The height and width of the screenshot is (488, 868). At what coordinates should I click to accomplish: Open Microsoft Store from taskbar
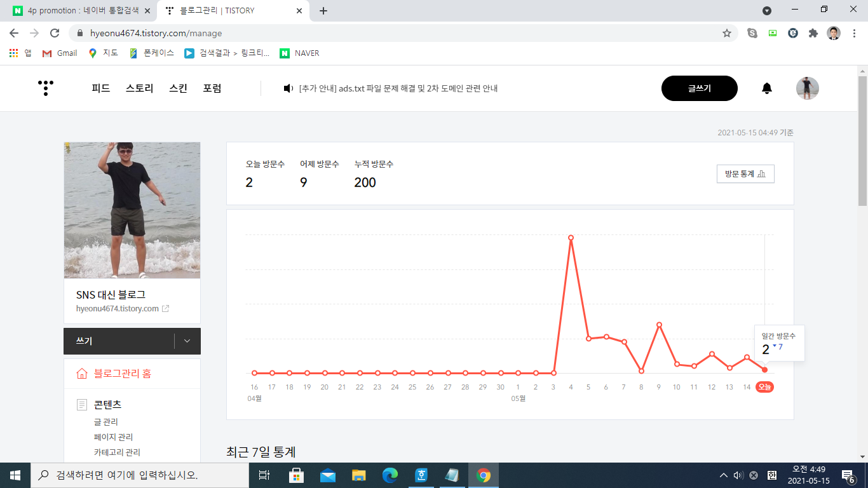pos(296,475)
